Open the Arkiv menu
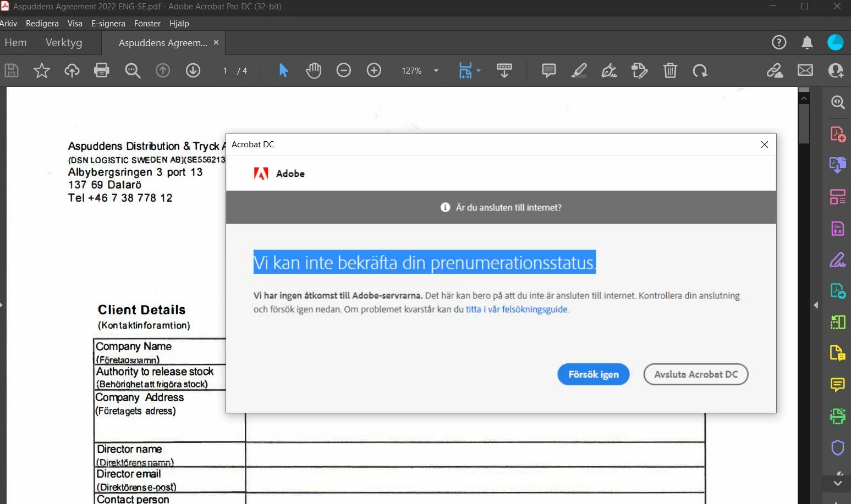 pyautogui.click(x=8, y=24)
